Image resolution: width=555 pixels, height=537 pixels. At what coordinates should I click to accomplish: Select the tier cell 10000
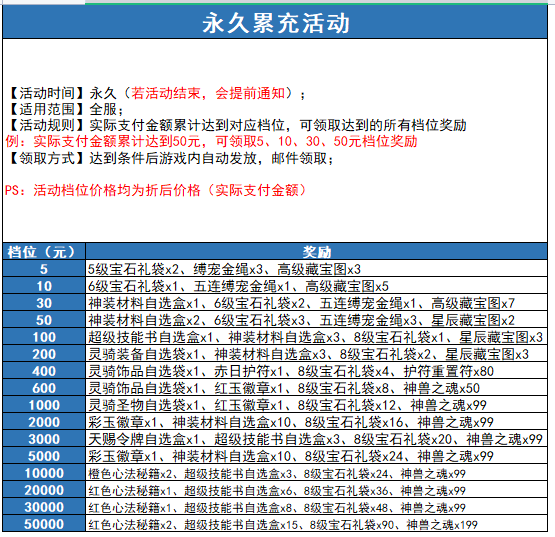(44, 473)
